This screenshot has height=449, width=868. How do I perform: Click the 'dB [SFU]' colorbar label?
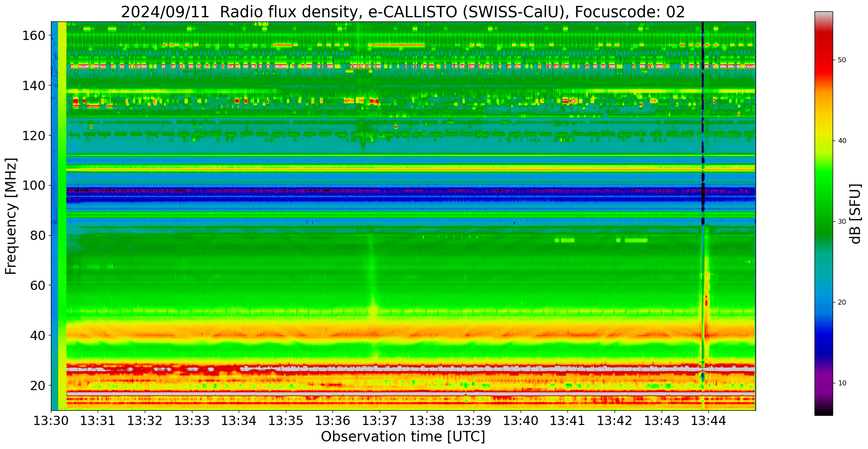(x=855, y=214)
